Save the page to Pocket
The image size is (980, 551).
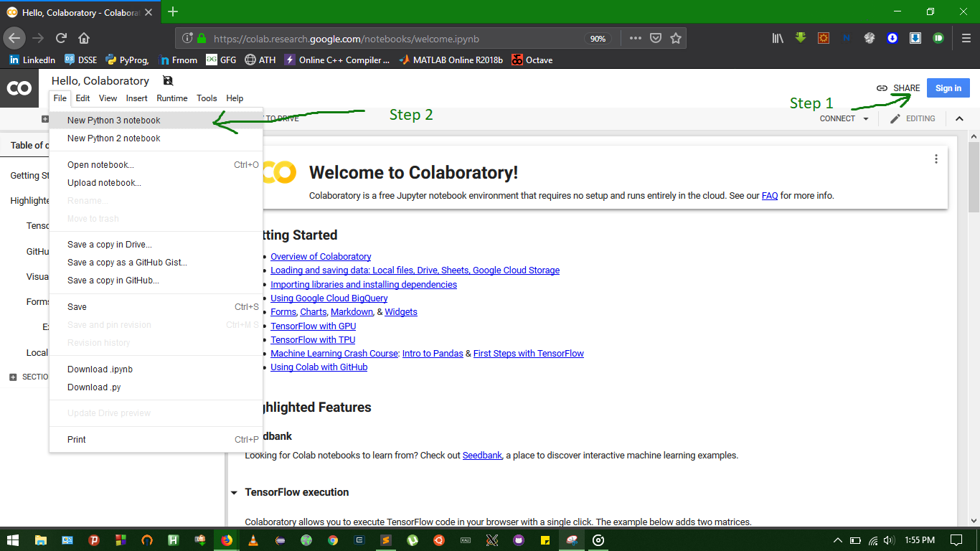(656, 38)
